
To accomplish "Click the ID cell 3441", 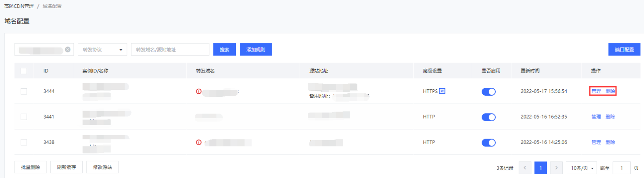I will pyautogui.click(x=49, y=117).
